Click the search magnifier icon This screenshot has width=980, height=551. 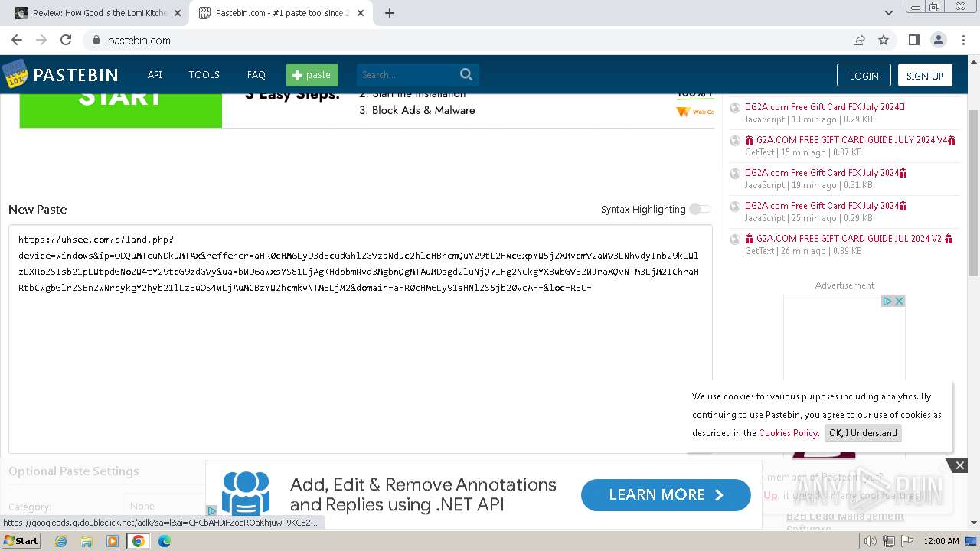(x=466, y=74)
